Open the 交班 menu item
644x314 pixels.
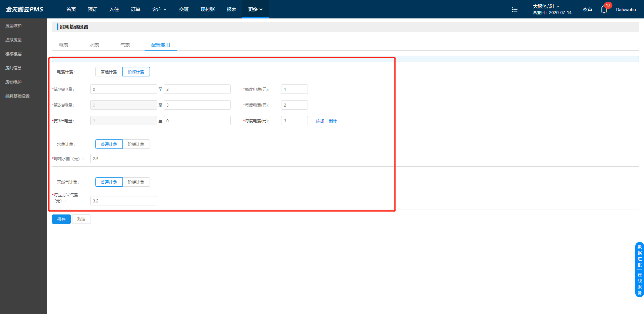(x=184, y=9)
